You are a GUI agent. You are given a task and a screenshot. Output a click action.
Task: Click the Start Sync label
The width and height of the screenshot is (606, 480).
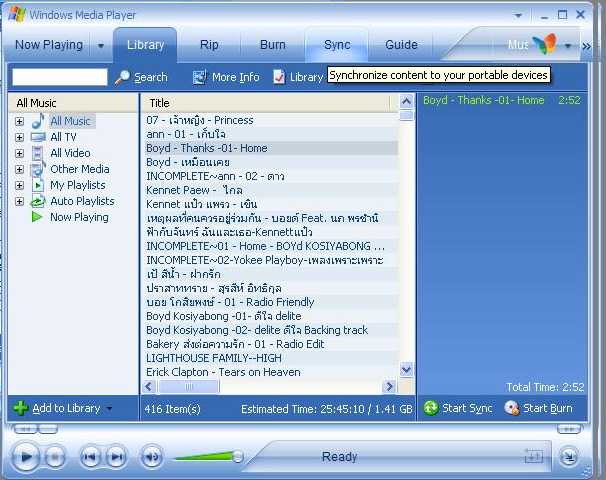pos(467,408)
